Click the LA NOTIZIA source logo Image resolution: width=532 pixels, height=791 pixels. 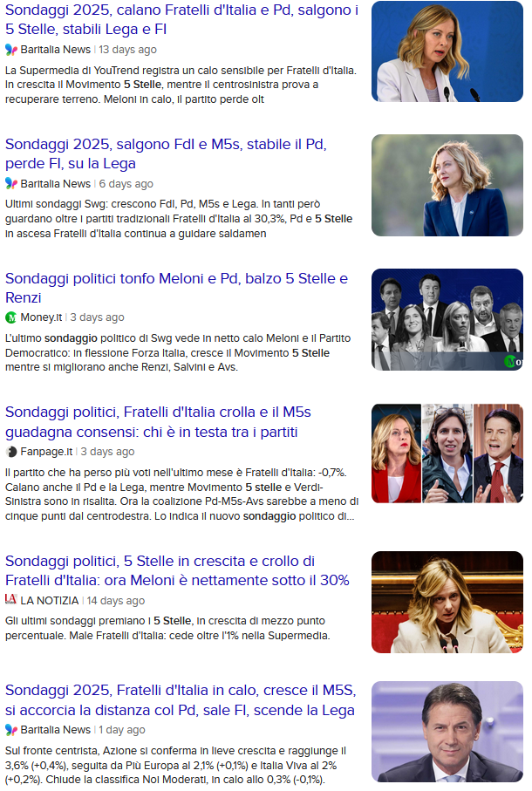coord(11,599)
